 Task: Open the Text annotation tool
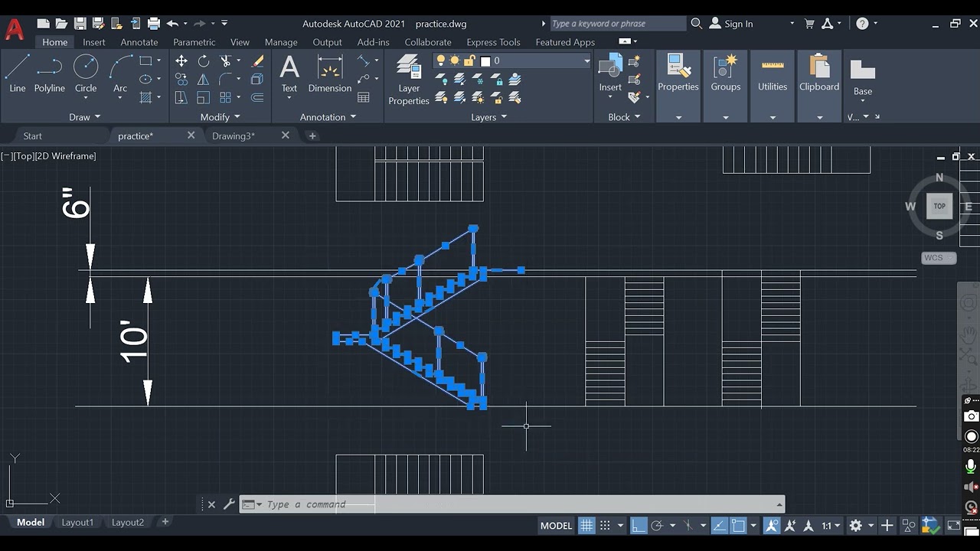[289, 73]
